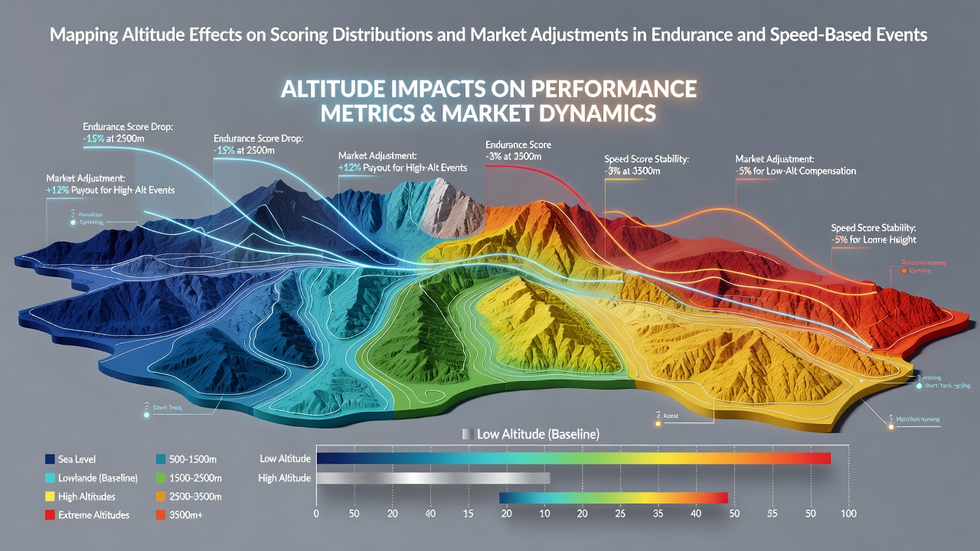
Task: Click the short unlabeled gradient bar
Action: point(613,497)
